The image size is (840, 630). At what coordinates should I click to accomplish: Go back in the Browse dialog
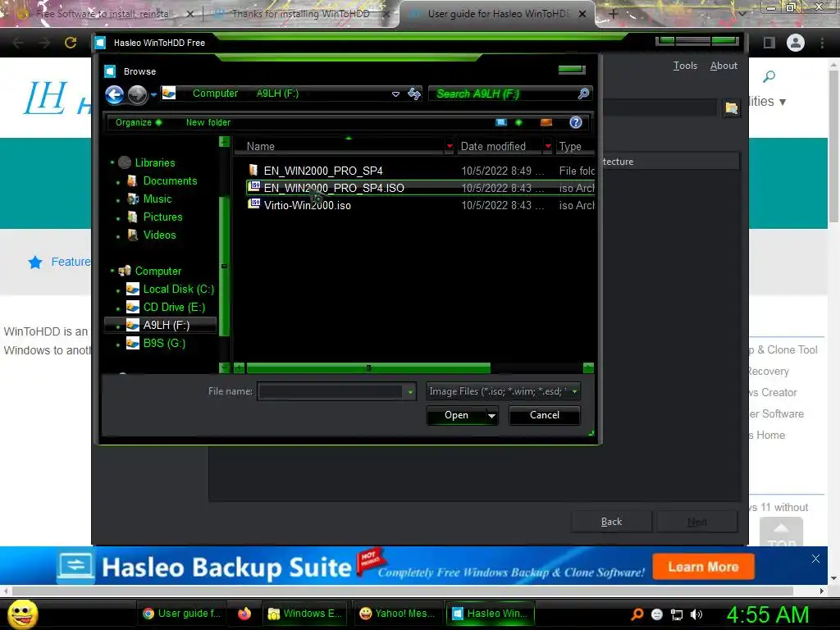click(x=114, y=95)
